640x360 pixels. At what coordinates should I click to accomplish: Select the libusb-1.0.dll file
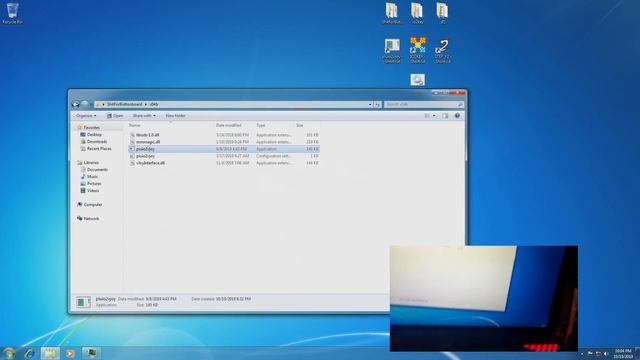(x=224, y=135)
